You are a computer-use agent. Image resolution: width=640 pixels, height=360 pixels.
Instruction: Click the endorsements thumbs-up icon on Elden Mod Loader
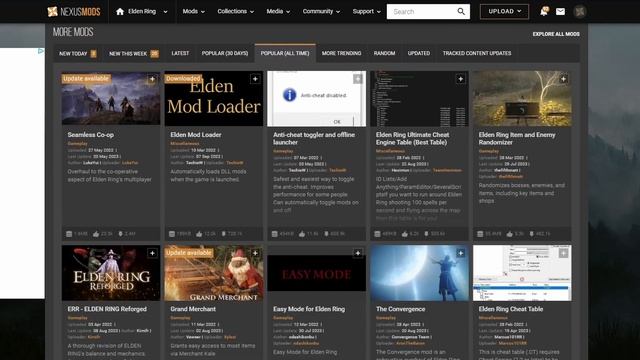[199, 234]
